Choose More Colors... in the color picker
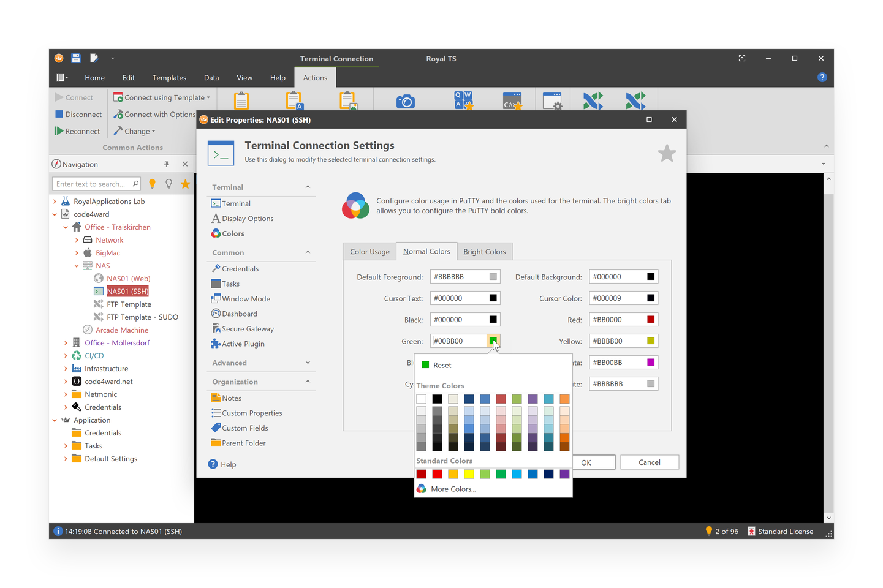This screenshot has height=588, width=883. [x=453, y=489]
